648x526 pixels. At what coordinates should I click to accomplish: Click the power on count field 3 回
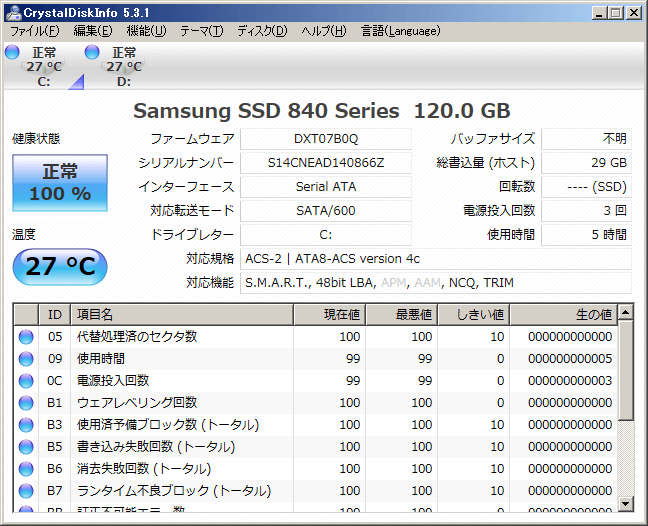(x=586, y=211)
